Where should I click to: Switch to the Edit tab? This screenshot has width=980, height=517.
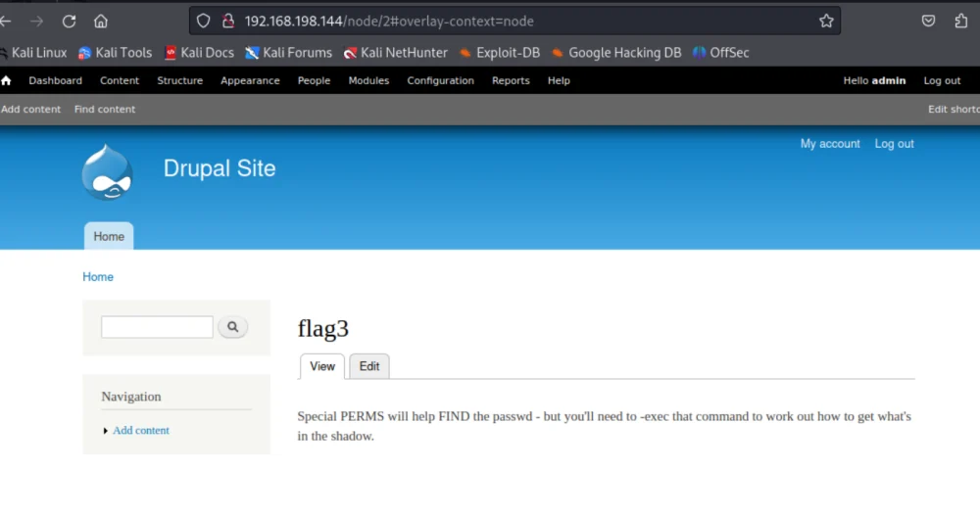[x=368, y=366]
